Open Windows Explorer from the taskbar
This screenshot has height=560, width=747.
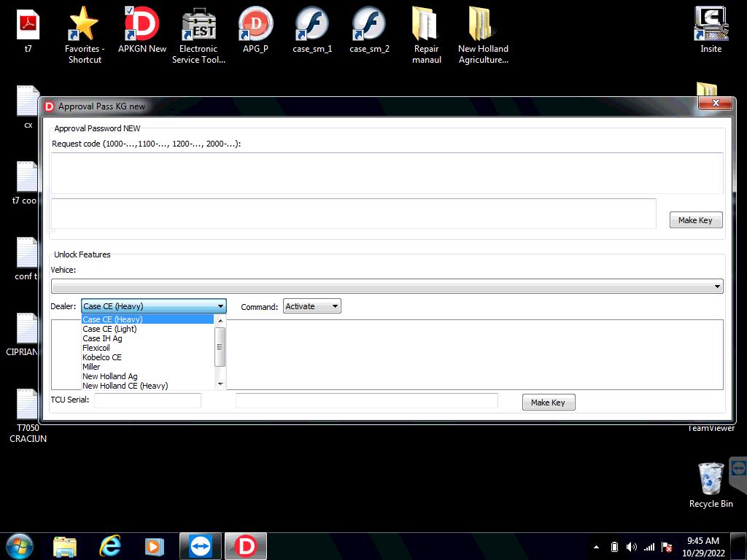(x=65, y=546)
